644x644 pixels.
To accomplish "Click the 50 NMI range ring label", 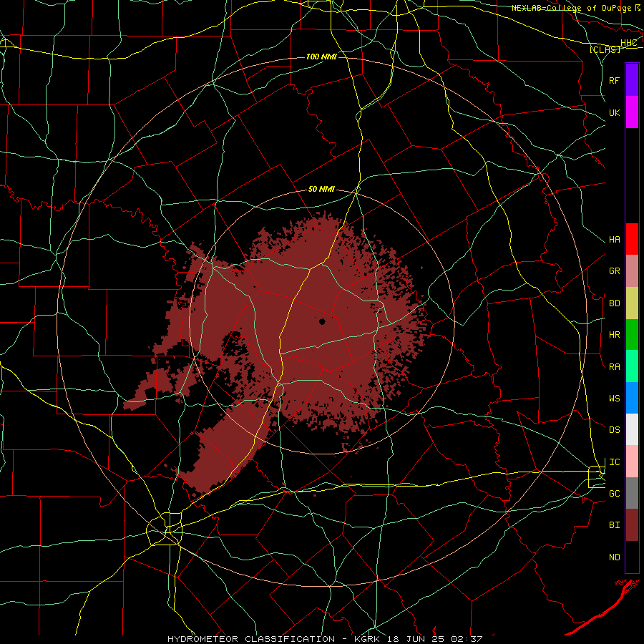I will [321, 190].
